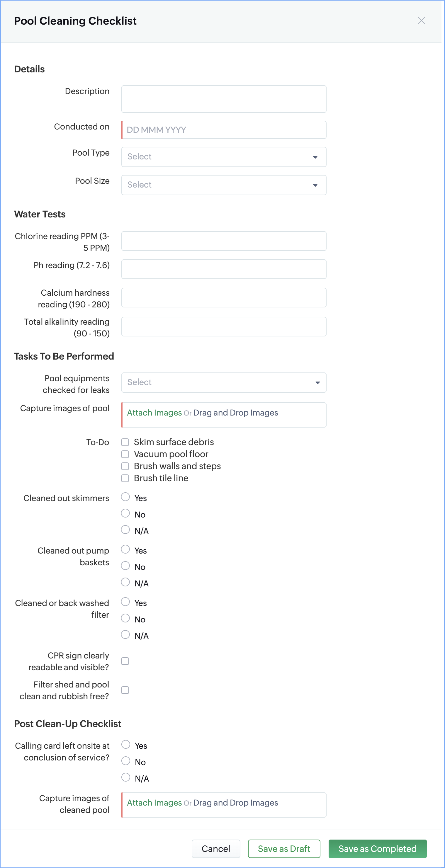445x868 pixels.
Task: Expand the Pool Size dropdown
Action: 223,185
